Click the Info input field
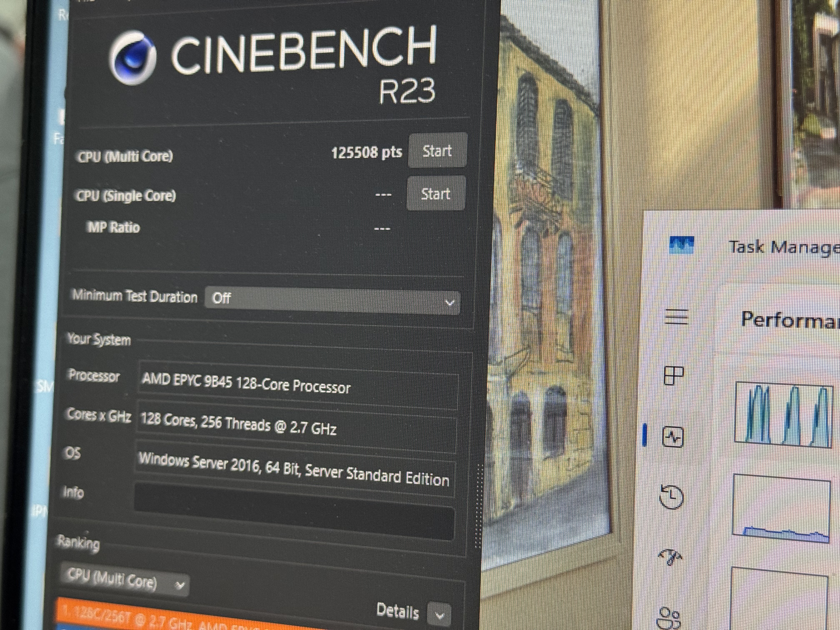This screenshot has height=630, width=840. [294, 511]
